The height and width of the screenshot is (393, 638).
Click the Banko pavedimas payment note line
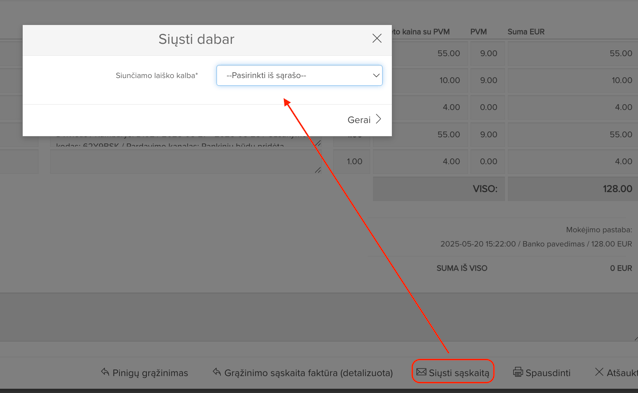click(x=536, y=244)
